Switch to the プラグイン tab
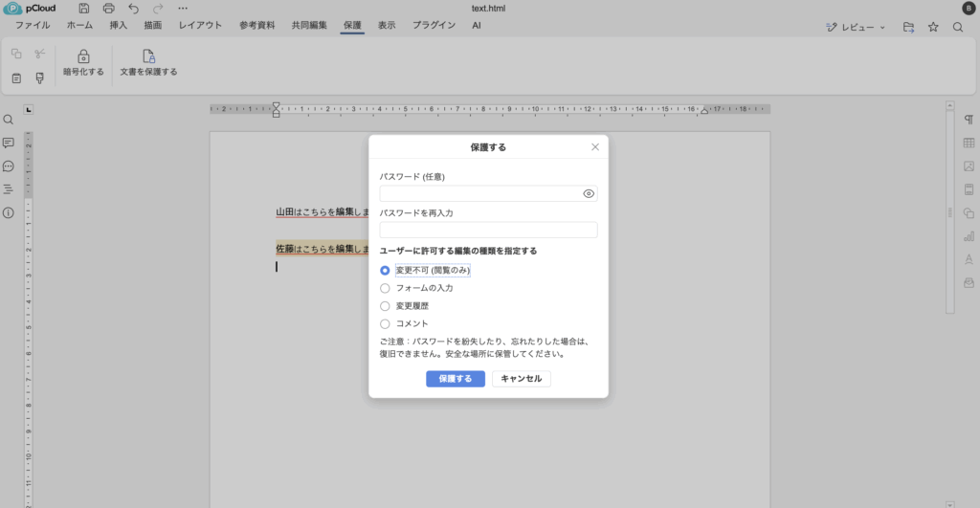This screenshot has width=980, height=508. tap(434, 26)
